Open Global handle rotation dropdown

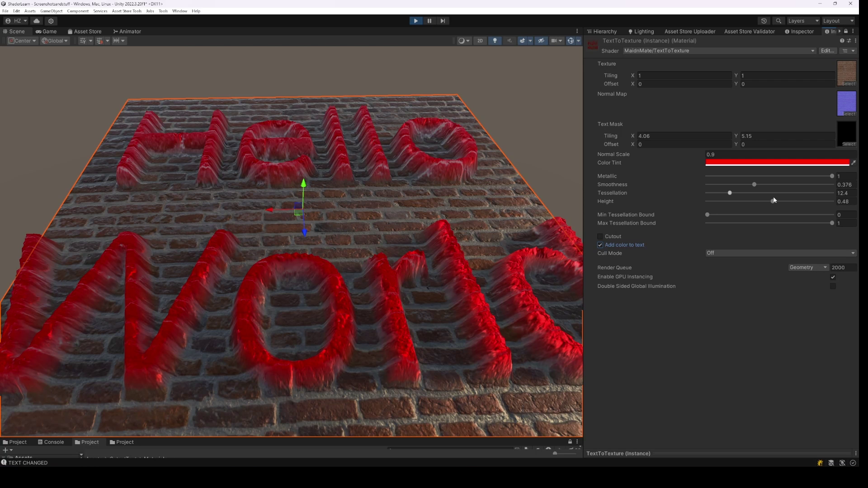tap(54, 41)
